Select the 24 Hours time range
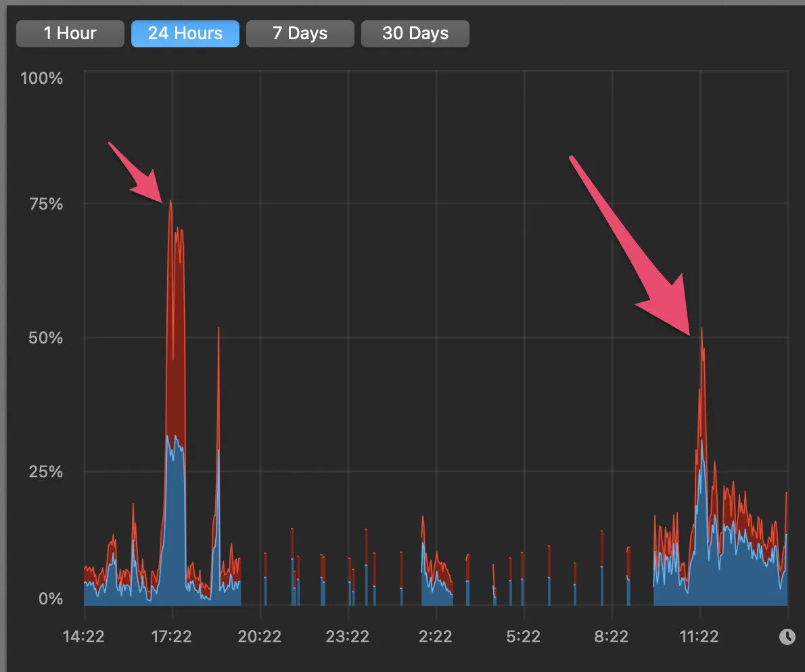805x672 pixels. point(185,33)
